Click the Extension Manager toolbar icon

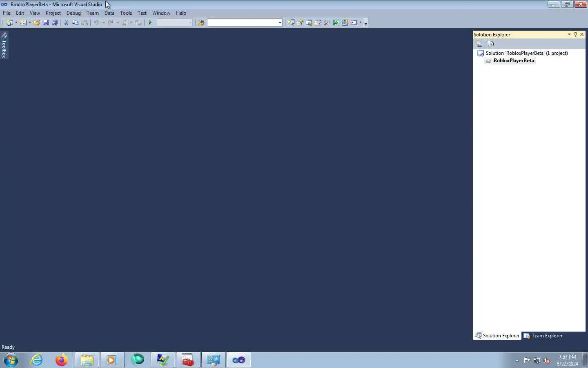click(x=345, y=22)
